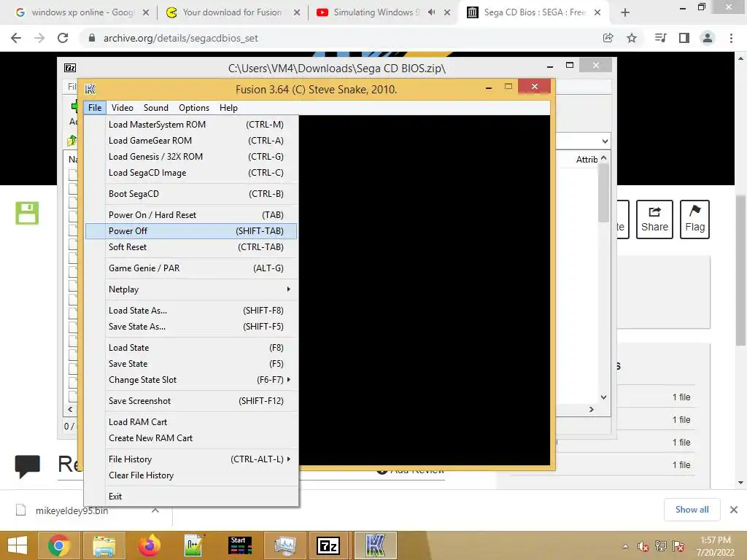Open Chrome media controls icon
747x560 pixels.
[660, 38]
